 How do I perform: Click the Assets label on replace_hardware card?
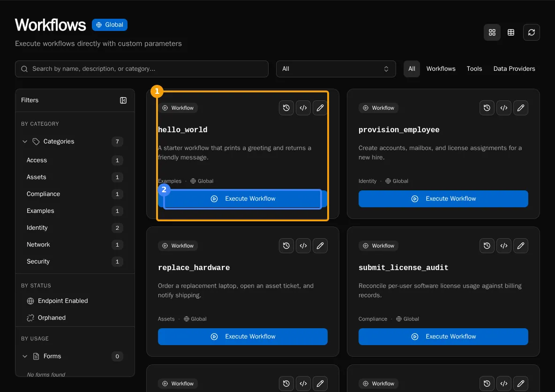pos(166,319)
